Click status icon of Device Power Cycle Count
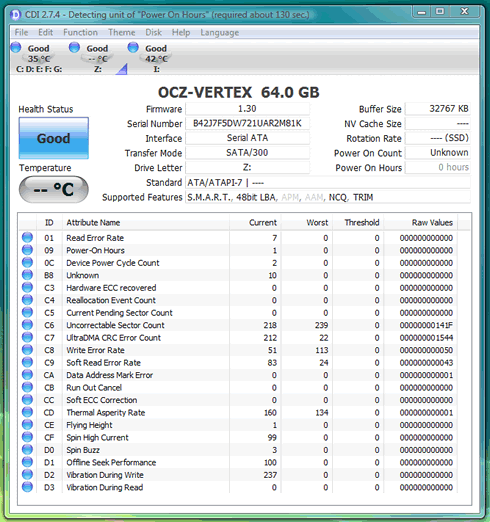The width and height of the screenshot is (490, 522). (x=27, y=263)
